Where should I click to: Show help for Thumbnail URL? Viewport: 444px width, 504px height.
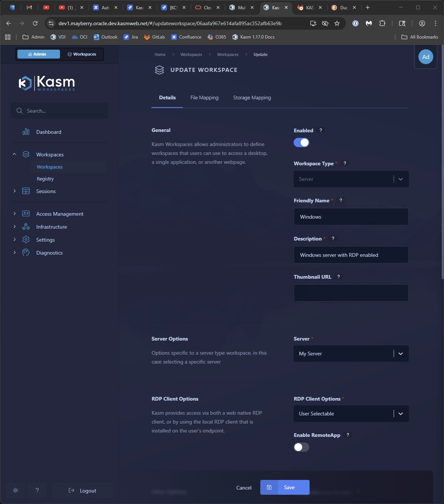[338, 277]
